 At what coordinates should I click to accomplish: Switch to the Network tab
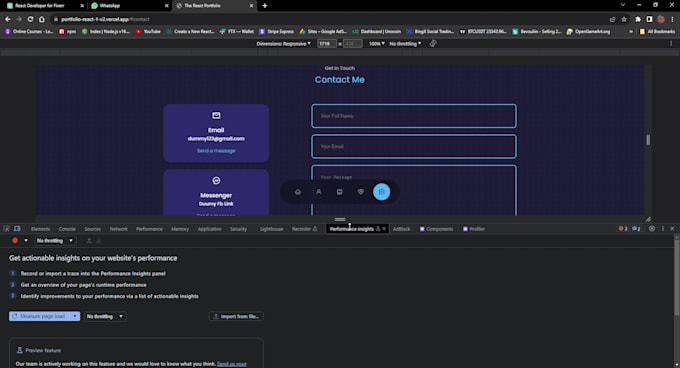coord(118,229)
